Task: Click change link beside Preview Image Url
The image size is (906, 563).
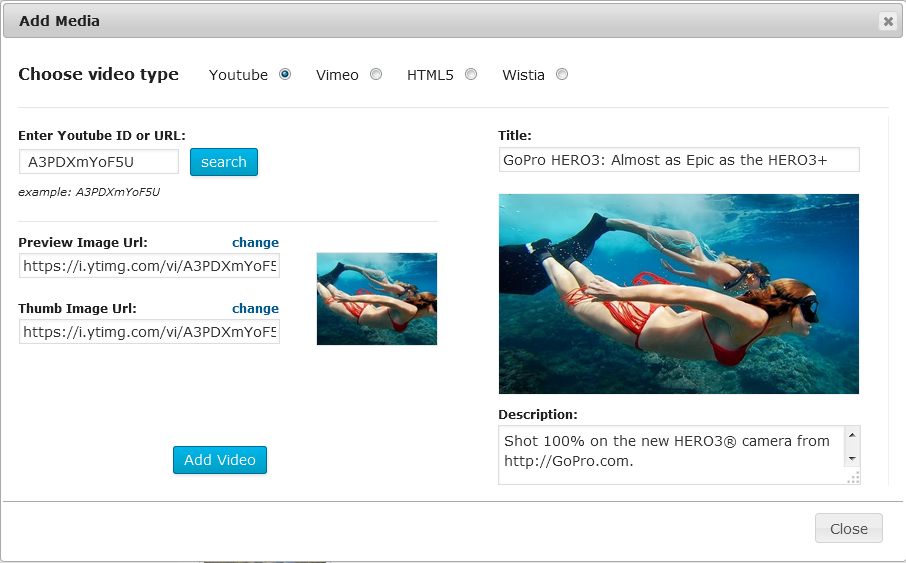Action: click(x=255, y=242)
